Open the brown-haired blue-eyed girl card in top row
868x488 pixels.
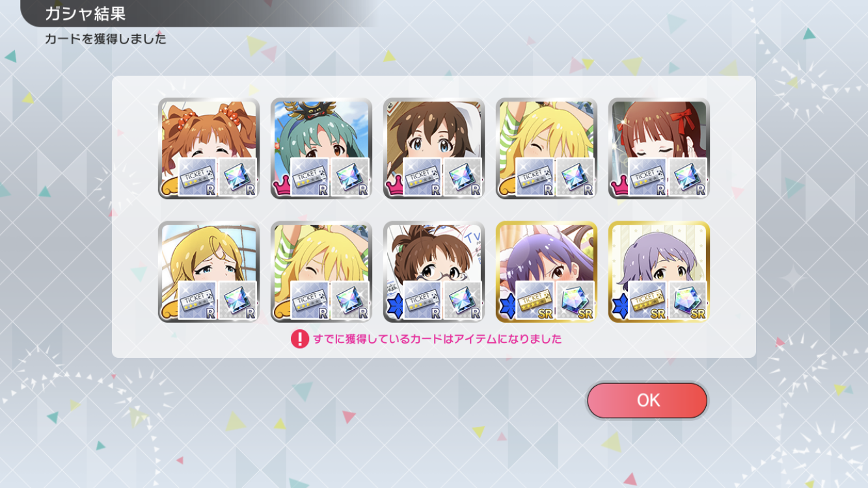pyautogui.click(x=434, y=148)
